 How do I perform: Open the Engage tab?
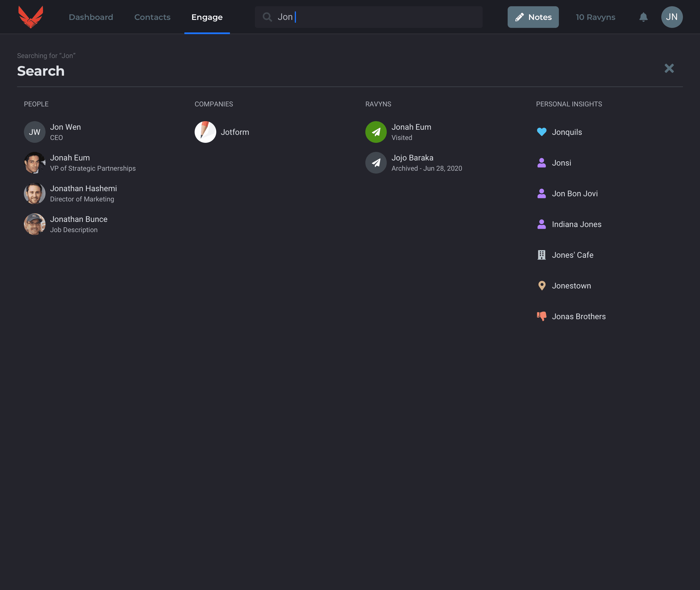tap(207, 17)
